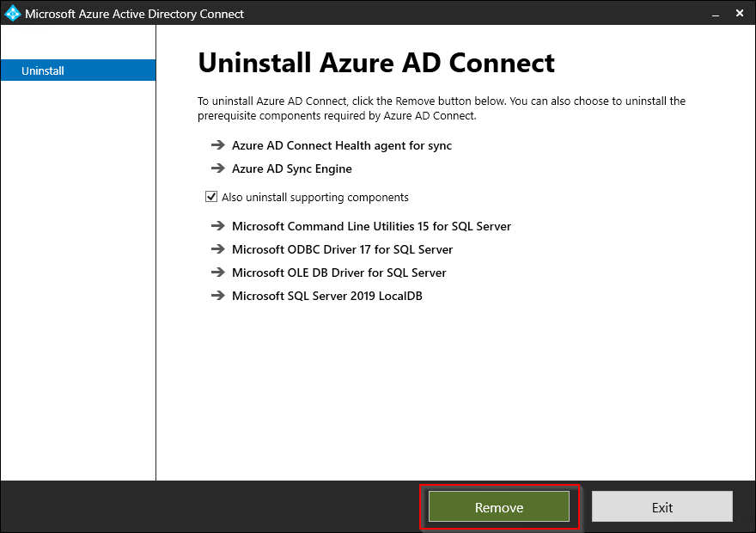Click the Azure AD Connect title bar logo

(x=12, y=14)
